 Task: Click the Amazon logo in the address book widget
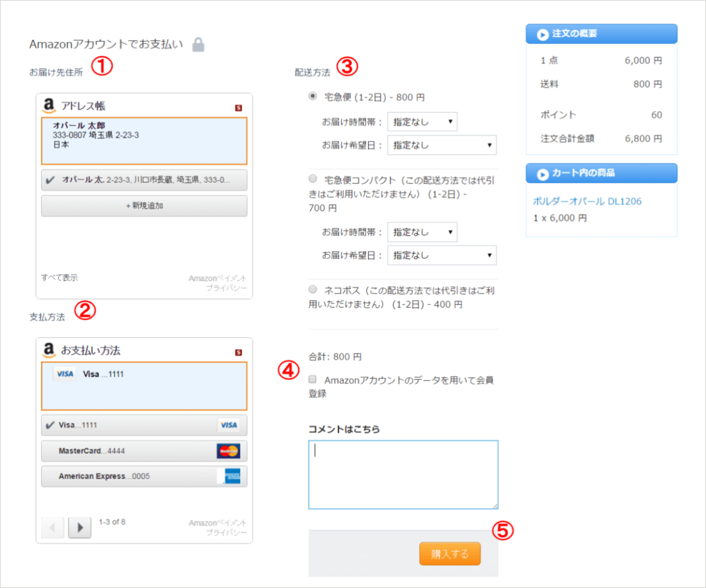(x=49, y=105)
